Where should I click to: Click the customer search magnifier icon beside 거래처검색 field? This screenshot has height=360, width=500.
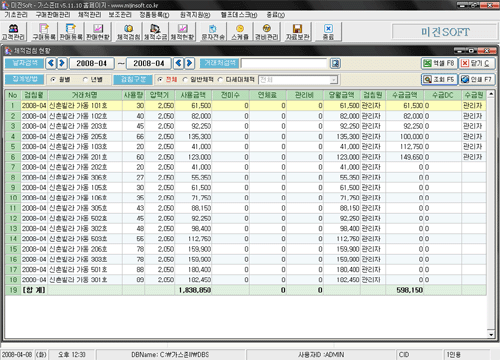pos(335,63)
